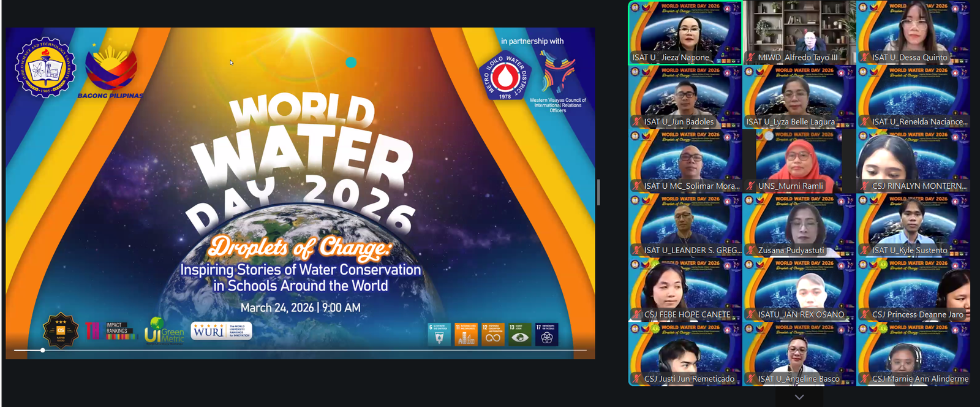Click the World Water Day 2026 shared slide
Screen dimensions: 980x407
tap(300, 184)
